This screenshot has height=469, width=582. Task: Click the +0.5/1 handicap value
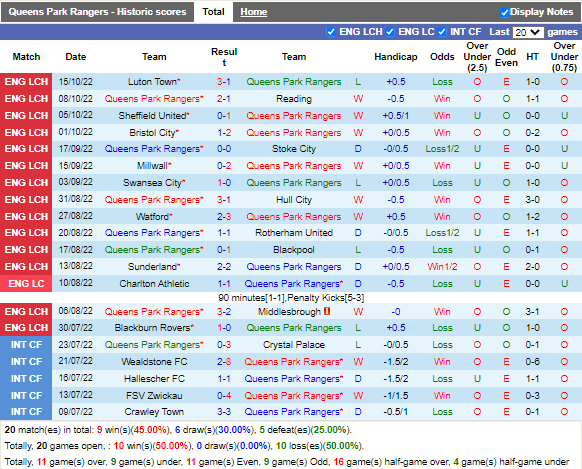[x=396, y=116]
